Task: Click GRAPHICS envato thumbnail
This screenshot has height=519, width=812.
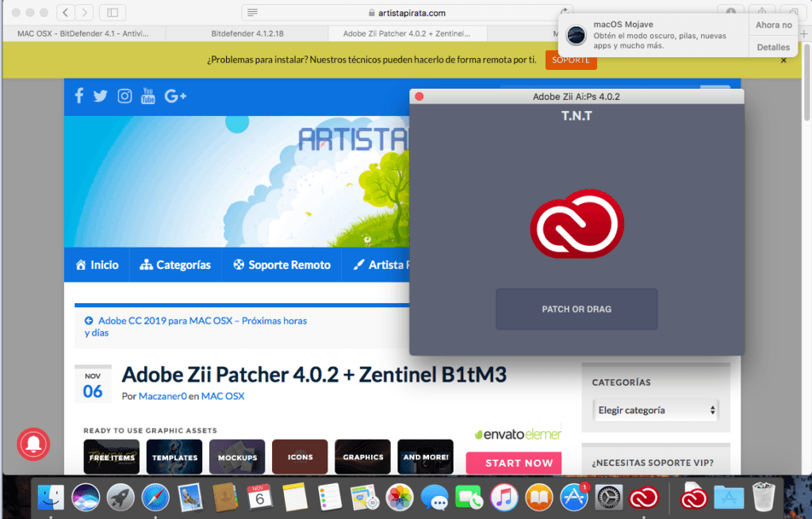Action: [362, 457]
